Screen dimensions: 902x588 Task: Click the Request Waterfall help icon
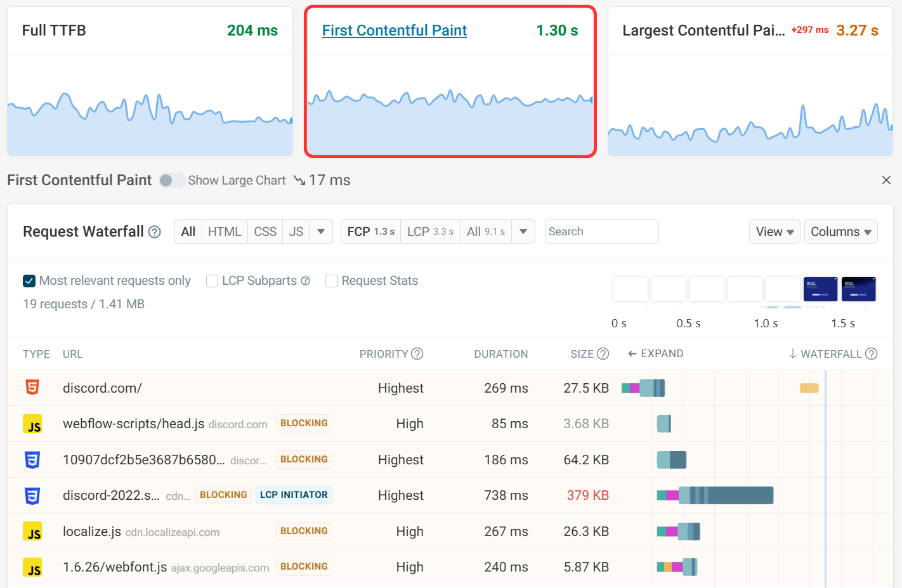[155, 232]
